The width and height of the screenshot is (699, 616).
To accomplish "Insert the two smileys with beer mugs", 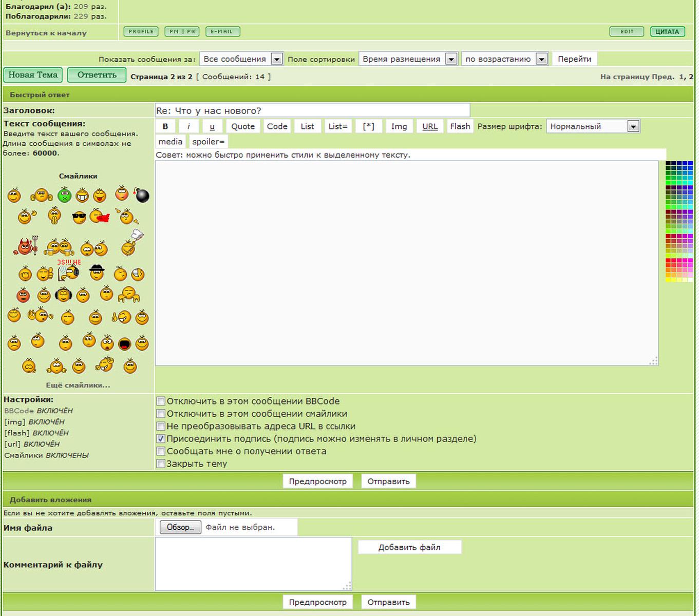I will pyautogui.click(x=60, y=247).
